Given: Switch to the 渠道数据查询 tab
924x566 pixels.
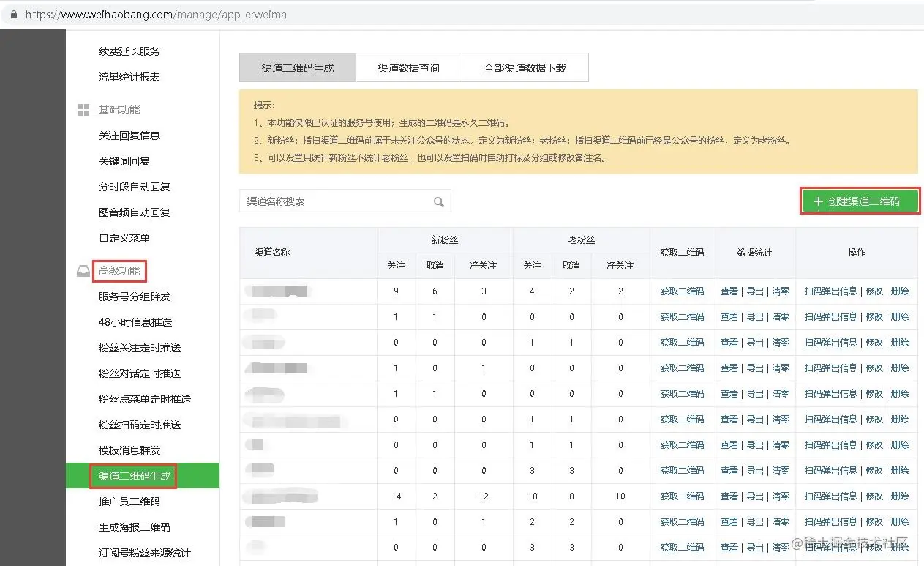Looking at the screenshot, I should pos(408,67).
